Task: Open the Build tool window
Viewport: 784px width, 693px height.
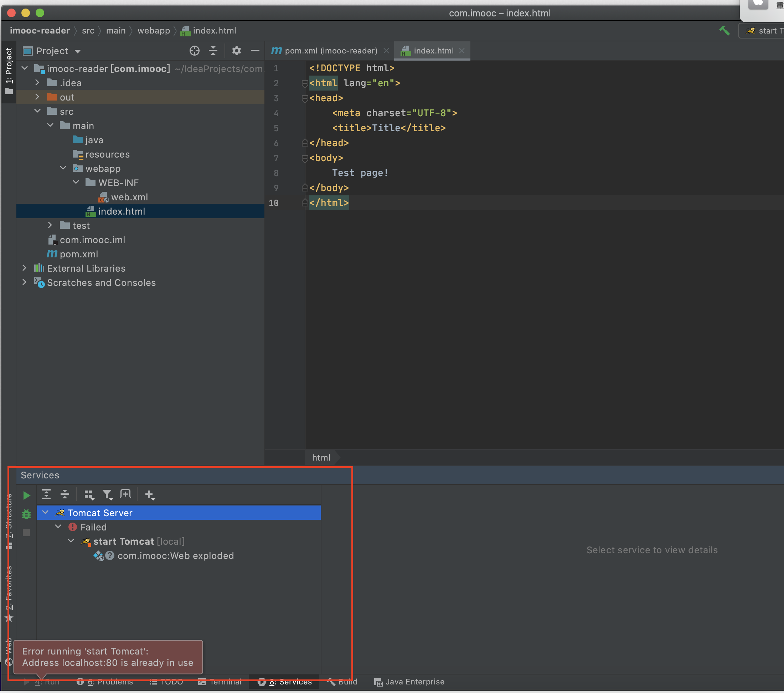Action: 342,682
